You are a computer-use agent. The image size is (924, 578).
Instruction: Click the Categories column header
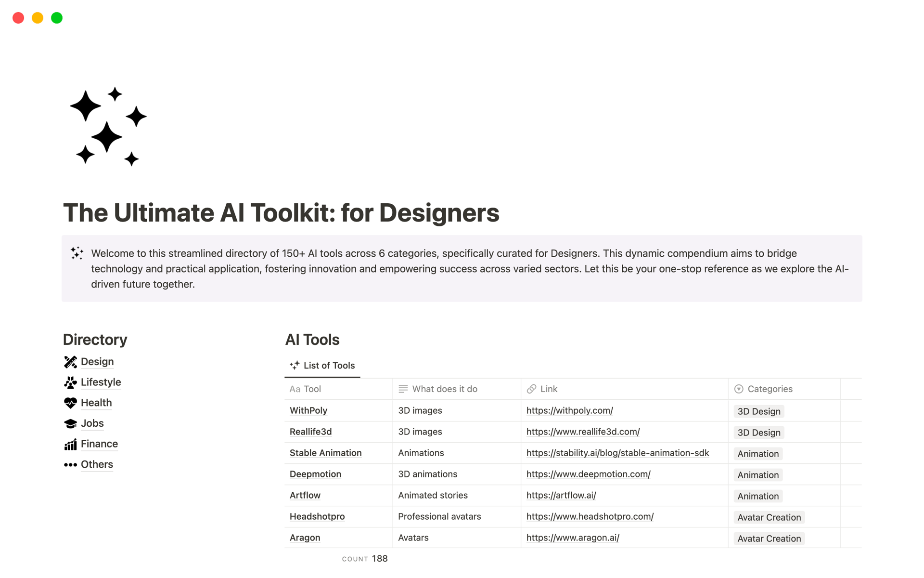769,388
